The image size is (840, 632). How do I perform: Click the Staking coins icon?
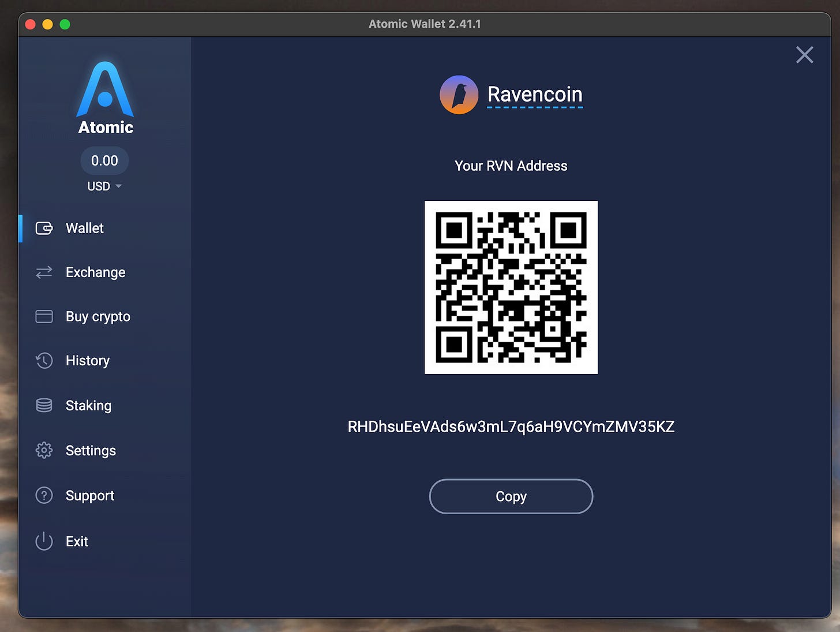[44, 405]
